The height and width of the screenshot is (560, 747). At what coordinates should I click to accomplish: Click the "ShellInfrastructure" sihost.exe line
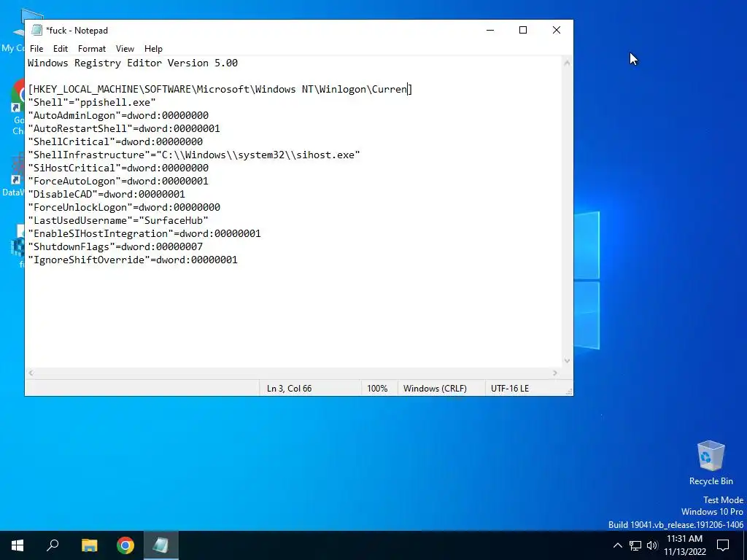[194, 155]
